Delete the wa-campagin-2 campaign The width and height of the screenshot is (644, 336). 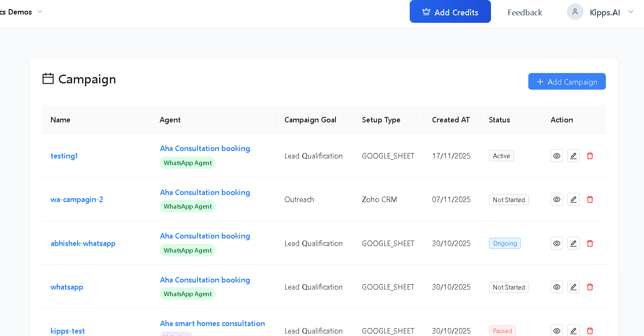pyautogui.click(x=590, y=200)
